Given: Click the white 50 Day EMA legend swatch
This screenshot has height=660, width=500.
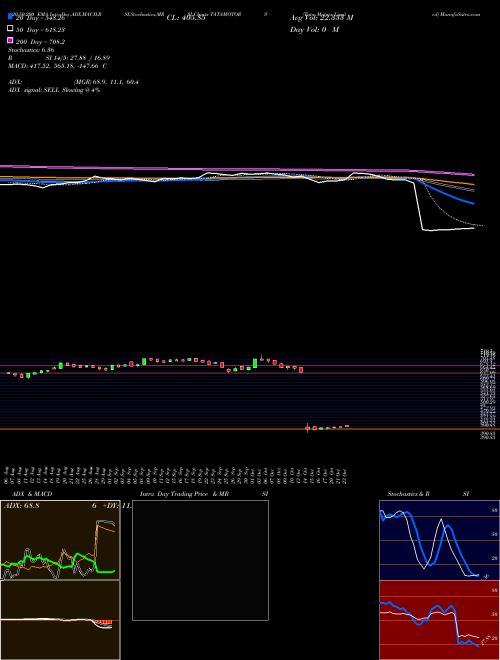Looking at the screenshot, I should [10, 28].
